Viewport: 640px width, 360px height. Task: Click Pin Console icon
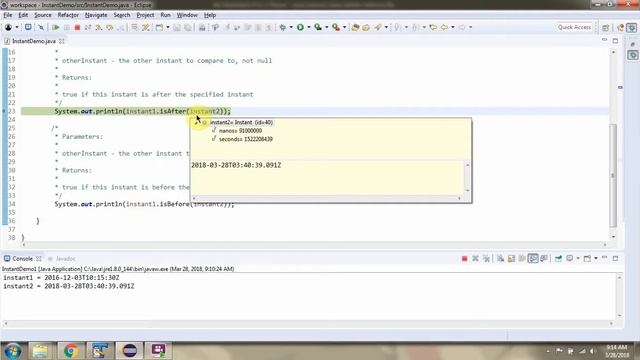[558, 258]
